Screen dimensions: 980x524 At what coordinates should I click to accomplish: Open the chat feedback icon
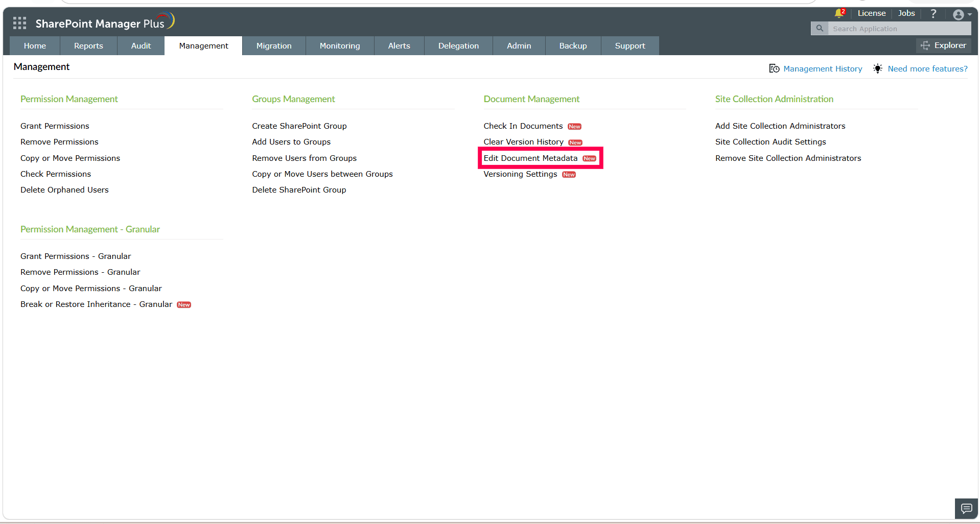[966, 509]
